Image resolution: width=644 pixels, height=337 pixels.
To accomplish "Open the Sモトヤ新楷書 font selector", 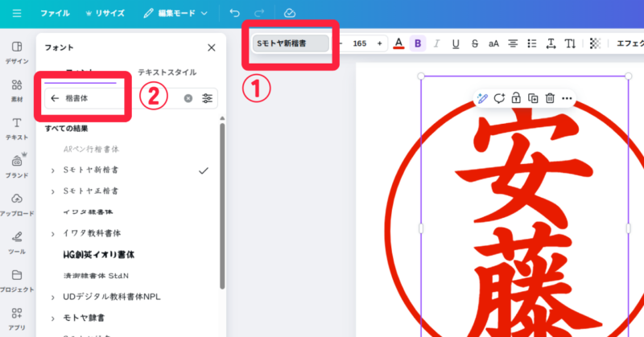I will click(291, 43).
